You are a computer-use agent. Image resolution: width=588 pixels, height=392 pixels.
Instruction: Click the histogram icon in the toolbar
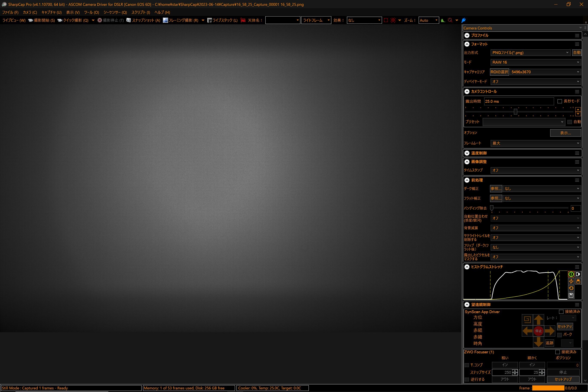coord(443,20)
